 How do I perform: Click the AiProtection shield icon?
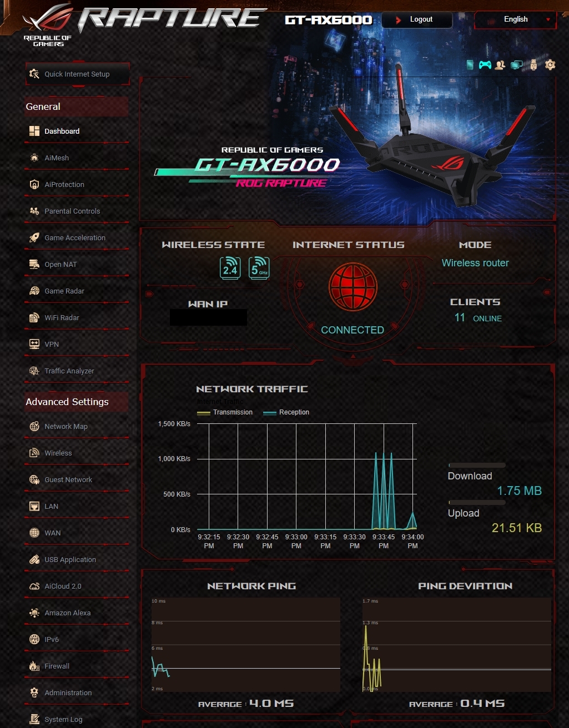click(x=34, y=184)
